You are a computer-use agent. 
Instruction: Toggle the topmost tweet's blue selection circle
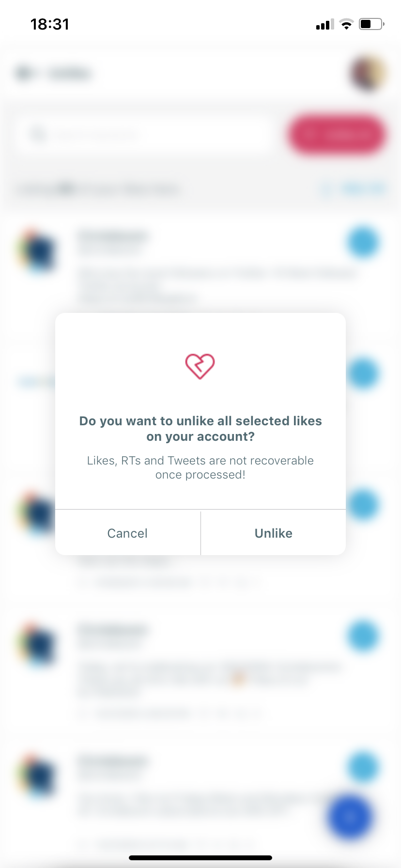coord(363,242)
